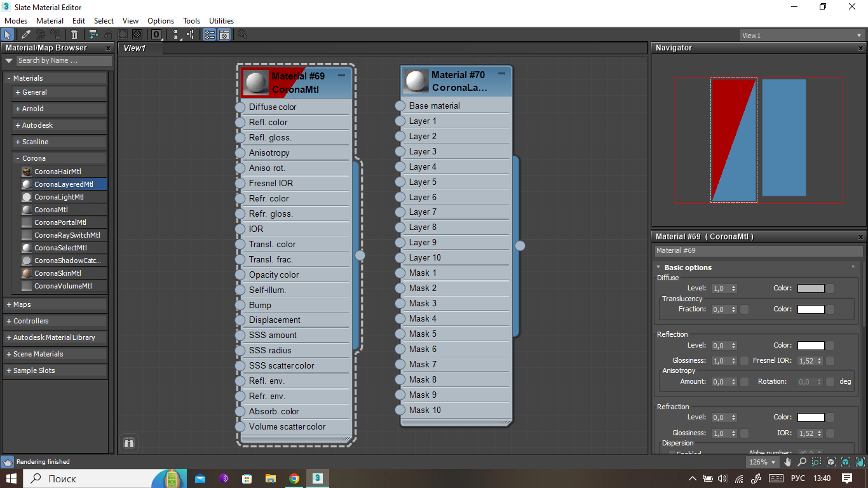Activate the Select Tool arrow in the toolbar
The width and height of the screenshot is (868, 488).
[x=8, y=34]
